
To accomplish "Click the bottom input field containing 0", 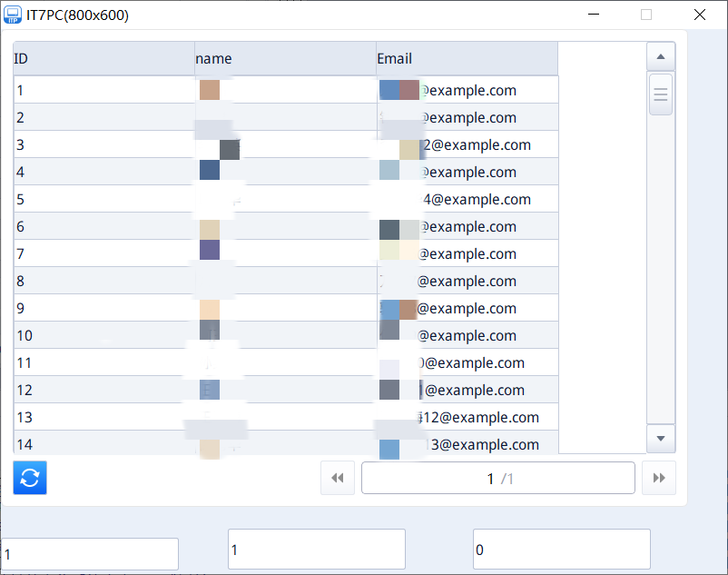I will point(562,549).
